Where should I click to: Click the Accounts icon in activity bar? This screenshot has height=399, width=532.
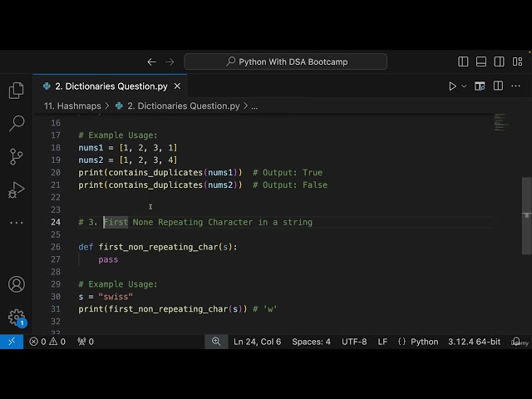pos(17,284)
